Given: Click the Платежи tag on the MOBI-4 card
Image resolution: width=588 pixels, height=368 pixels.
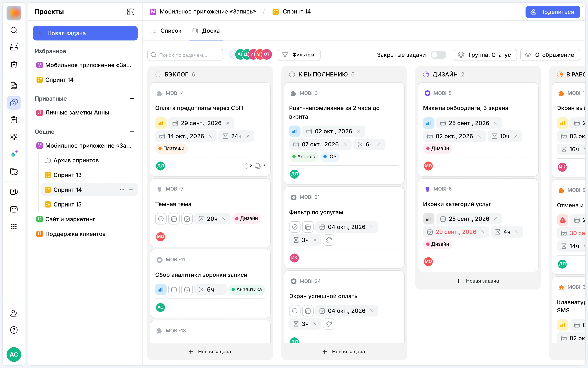Looking at the screenshot, I should coord(171,148).
